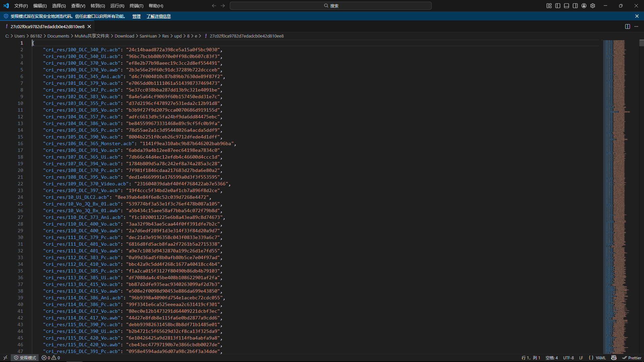644x362 pixels.
Task: Open the Manage gear icon
Action: pyautogui.click(x=593, y=6)
